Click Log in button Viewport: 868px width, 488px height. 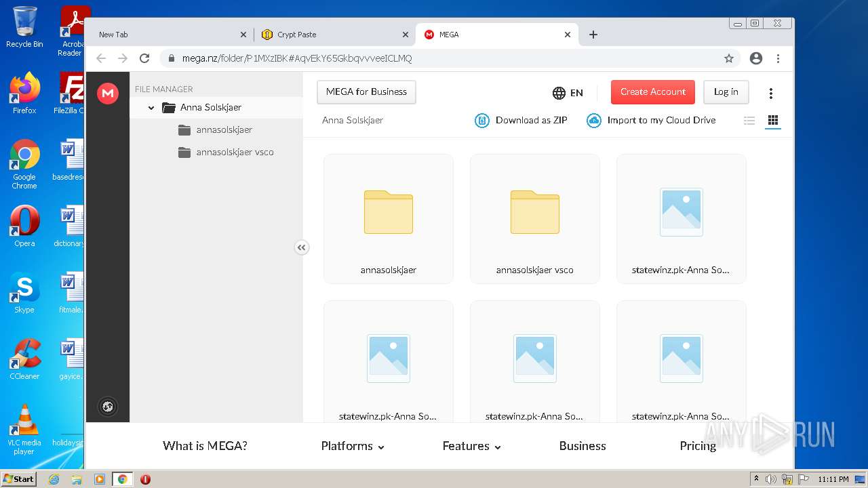pos(726,92)
